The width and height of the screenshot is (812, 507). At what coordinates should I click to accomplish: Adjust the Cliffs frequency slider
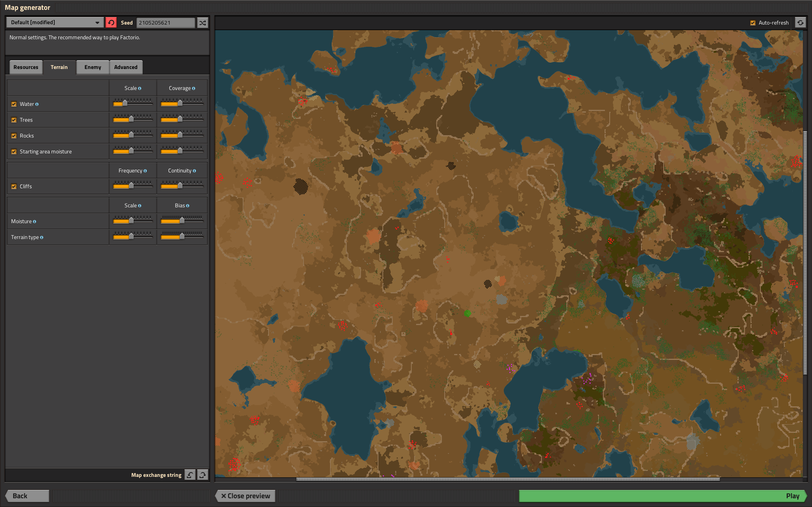133,186
